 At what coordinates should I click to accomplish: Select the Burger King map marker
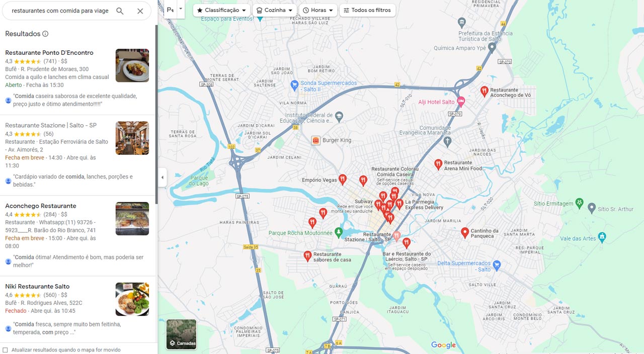(315, 140)
